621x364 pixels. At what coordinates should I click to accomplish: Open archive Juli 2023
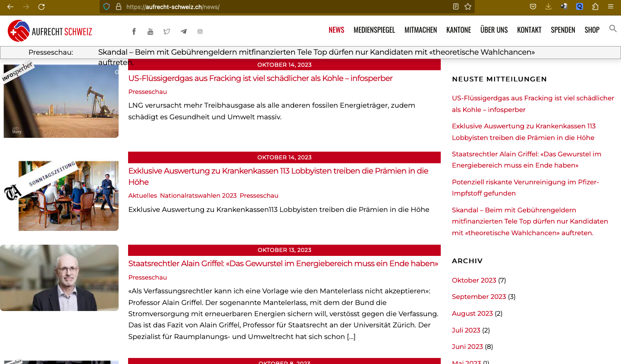(x=466, y=330)
